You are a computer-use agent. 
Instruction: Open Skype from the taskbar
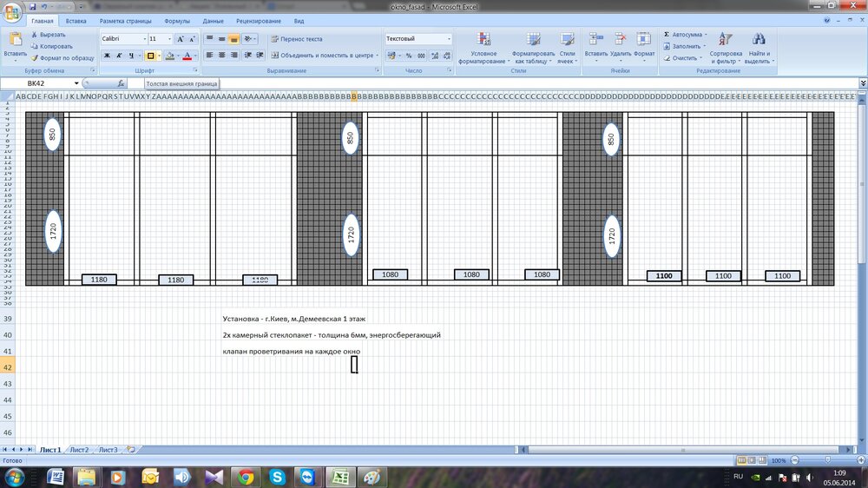(x=277, y=477)
